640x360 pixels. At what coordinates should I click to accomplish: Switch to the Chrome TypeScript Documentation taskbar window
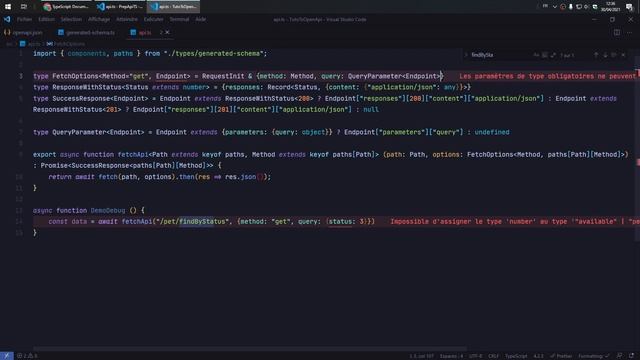pos(66,7)
